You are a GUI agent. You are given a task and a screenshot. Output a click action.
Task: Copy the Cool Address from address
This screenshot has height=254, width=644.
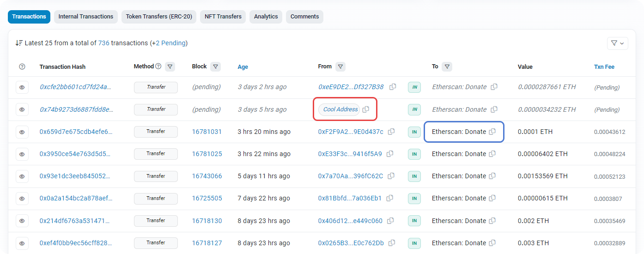point(366,109)
